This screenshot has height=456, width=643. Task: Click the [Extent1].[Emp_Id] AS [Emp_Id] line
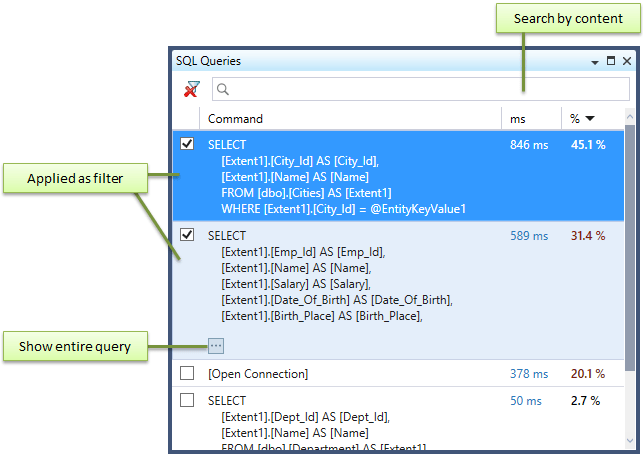click(x=303, y=252)
